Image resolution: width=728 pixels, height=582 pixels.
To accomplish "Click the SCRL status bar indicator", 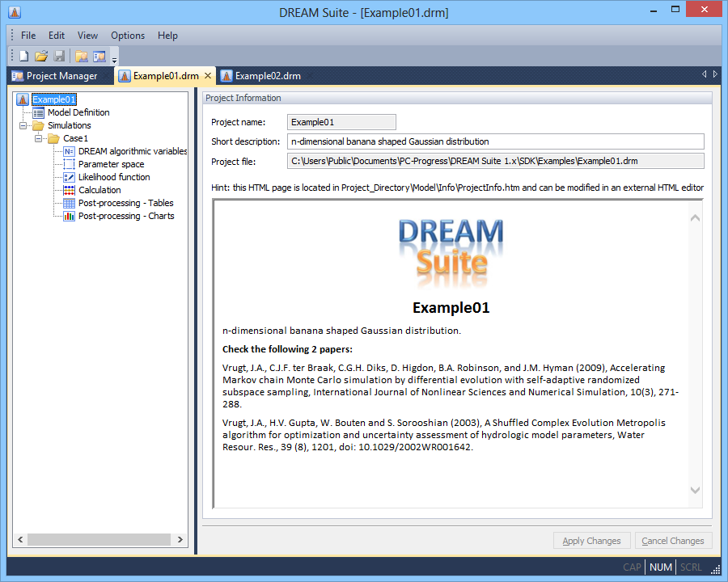I will pos(691,567).
